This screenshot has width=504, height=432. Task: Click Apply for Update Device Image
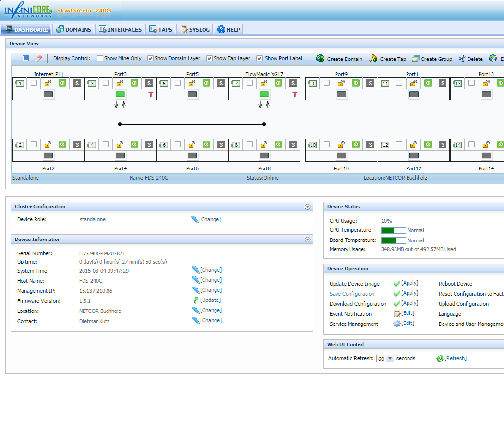point(409,283)
